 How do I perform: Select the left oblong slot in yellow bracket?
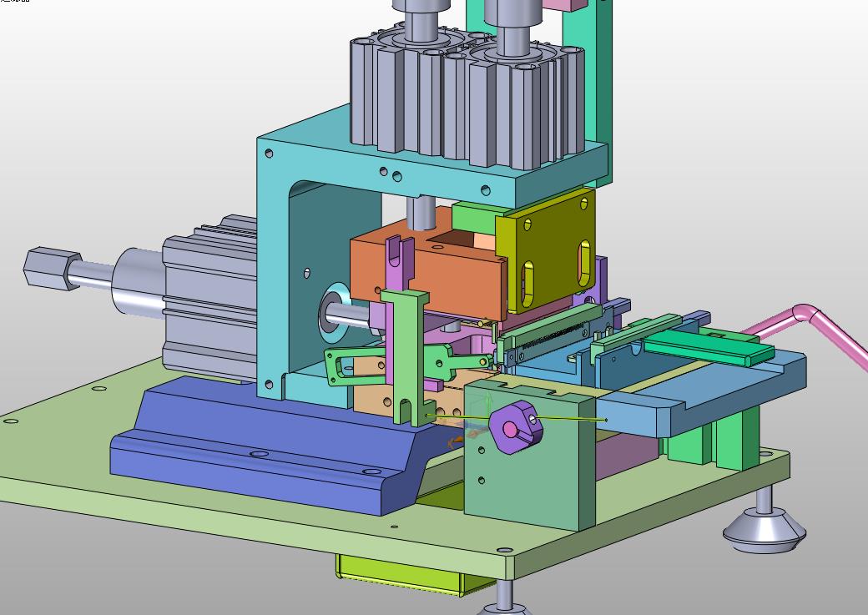coord(527,284)
